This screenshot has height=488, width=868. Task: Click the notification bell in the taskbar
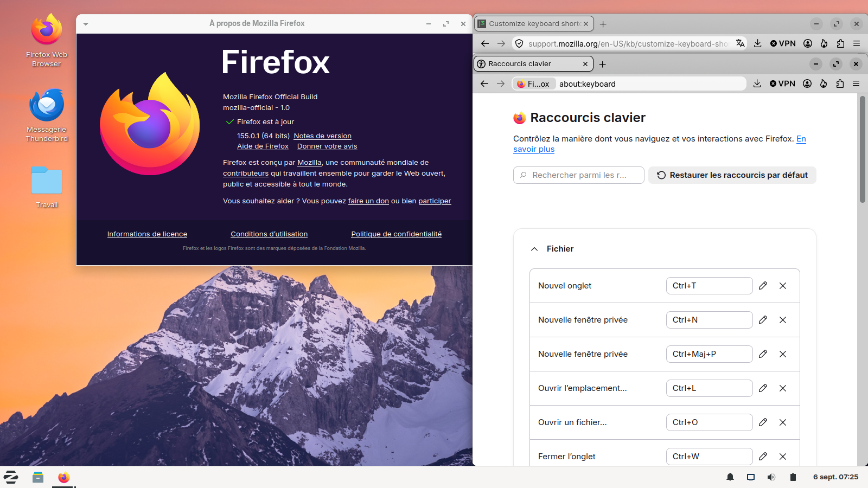pyautogui.click(x=730, y=477)
